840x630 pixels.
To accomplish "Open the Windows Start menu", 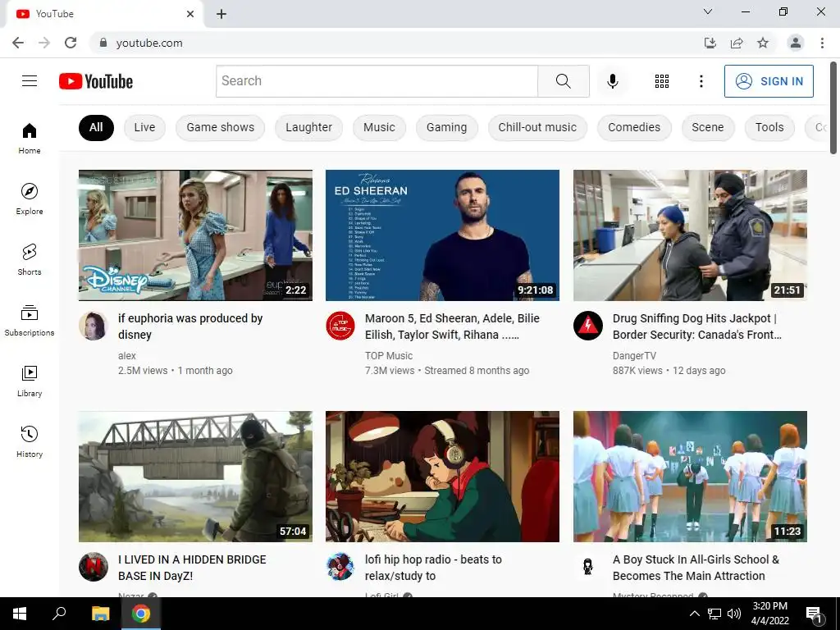I will click(x=20, y=614).
